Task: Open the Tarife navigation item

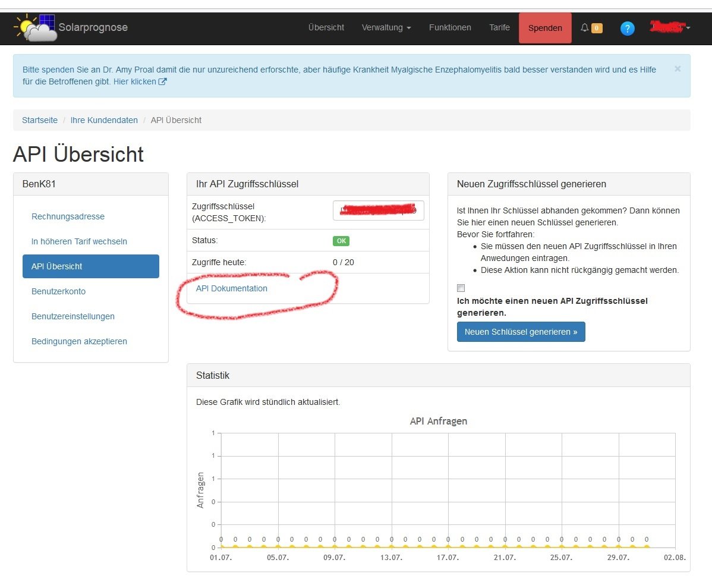Action: click(x=499, y=27)
